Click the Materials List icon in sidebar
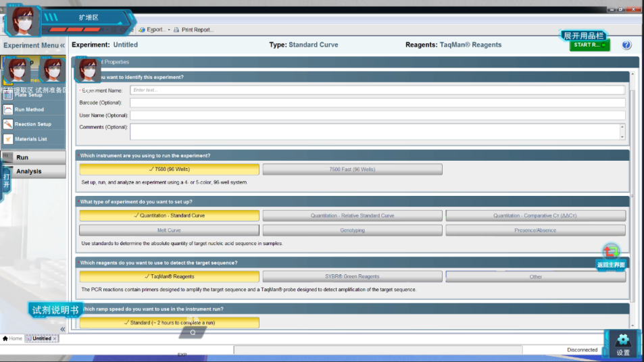This screenshot has width=644, height=362. [8, 139]
